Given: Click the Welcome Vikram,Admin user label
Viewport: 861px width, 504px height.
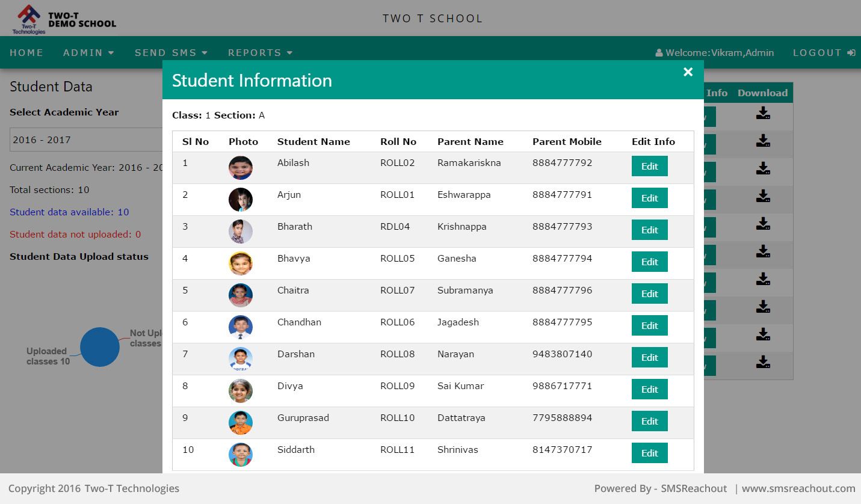Looking at the screenshot, I should 715,53.
